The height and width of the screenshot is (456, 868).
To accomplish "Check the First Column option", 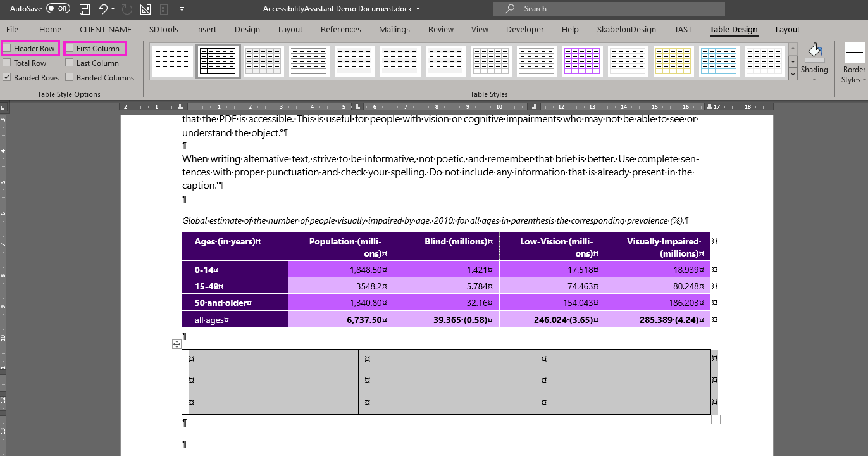I will click(x=70, y=48).
